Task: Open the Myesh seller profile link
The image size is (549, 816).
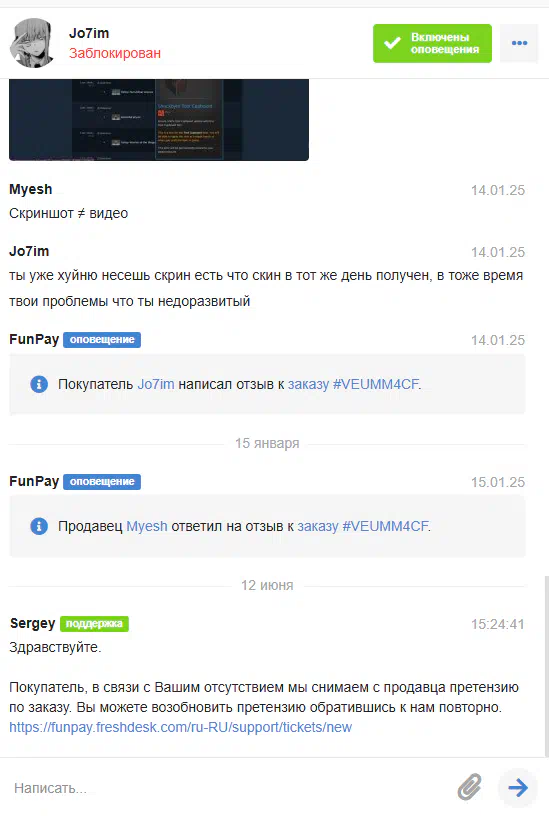Action: 147,526
